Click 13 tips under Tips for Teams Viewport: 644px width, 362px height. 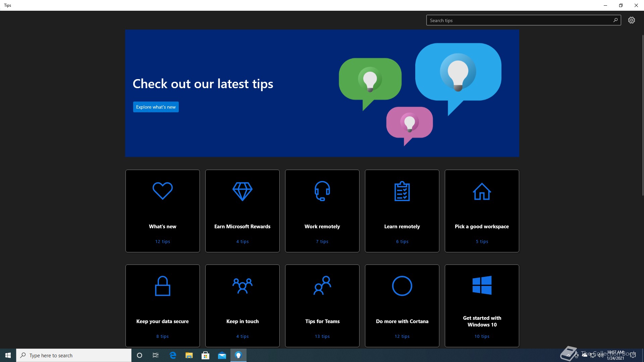coord(322,336)
